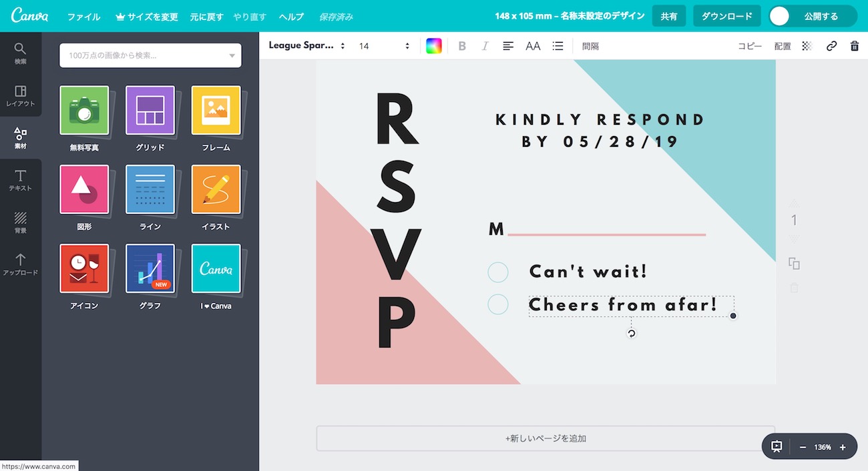The image size is (868, 471).
Task: Click +新しいページを追加 button
Action: (x=546, y=438)
